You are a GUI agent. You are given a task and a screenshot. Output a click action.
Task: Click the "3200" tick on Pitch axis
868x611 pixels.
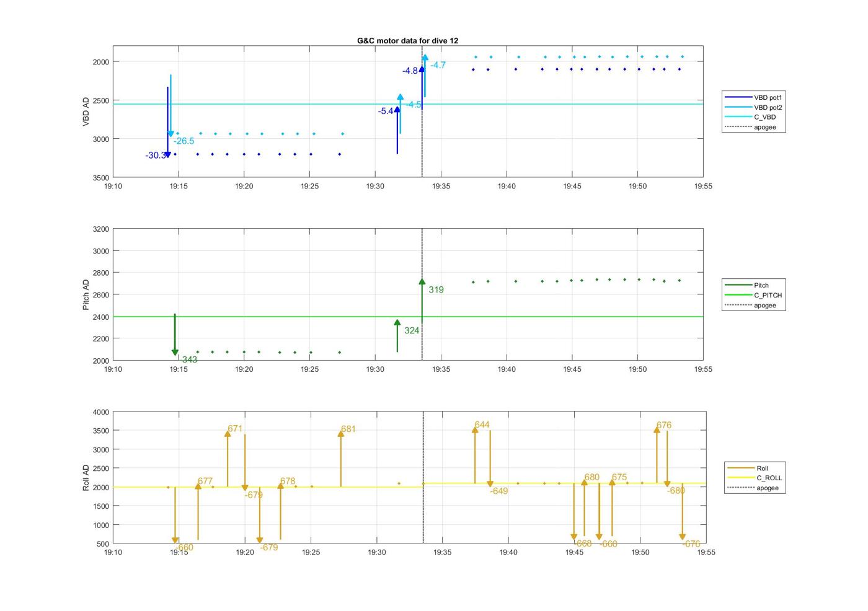click(100, 229)
